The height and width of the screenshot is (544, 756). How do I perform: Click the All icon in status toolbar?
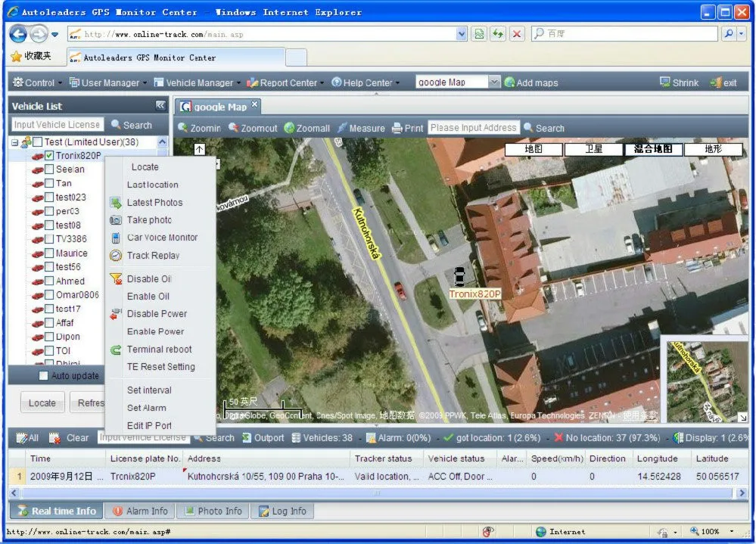coord(27,438)
